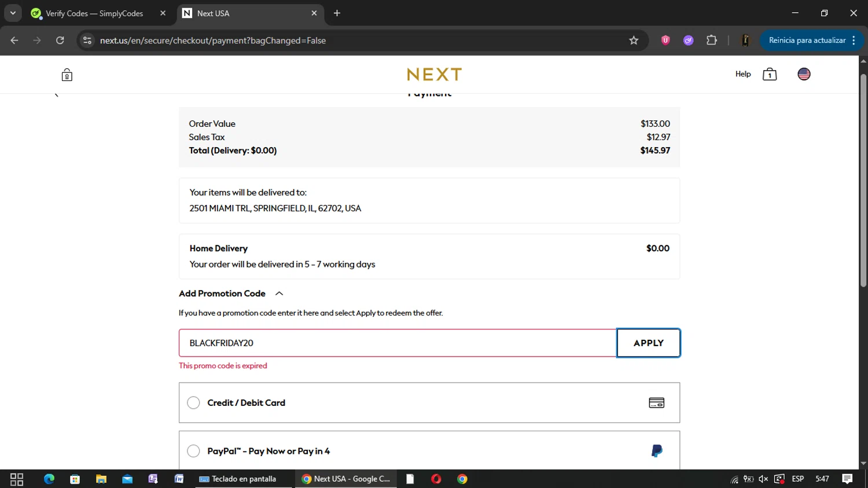Open the shopping bag with 1 item
Image resolution: width=868 pixels, height=488 pixels.
pyautogui.click(x=770, y=74)
